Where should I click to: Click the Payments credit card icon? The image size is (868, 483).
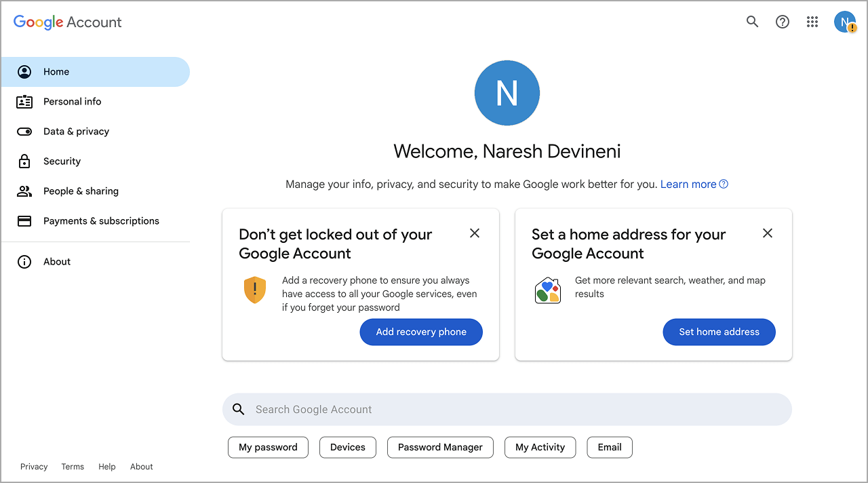(24, 221)
